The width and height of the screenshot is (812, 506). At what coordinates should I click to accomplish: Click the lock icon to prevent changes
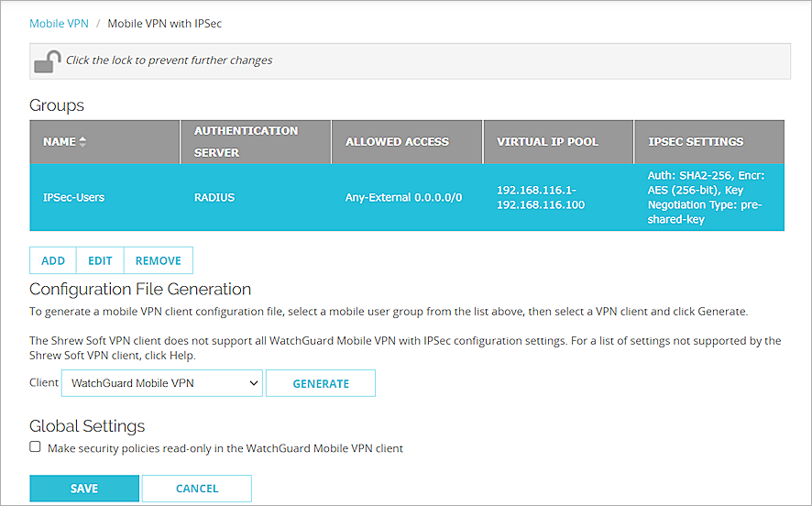click(x=47, y=61)
